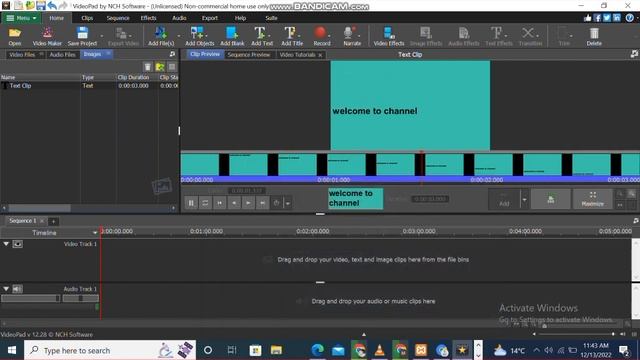Click the LinkedIn share icon
Viewport: 640px width, 360px height.
[x=617, y=18]
